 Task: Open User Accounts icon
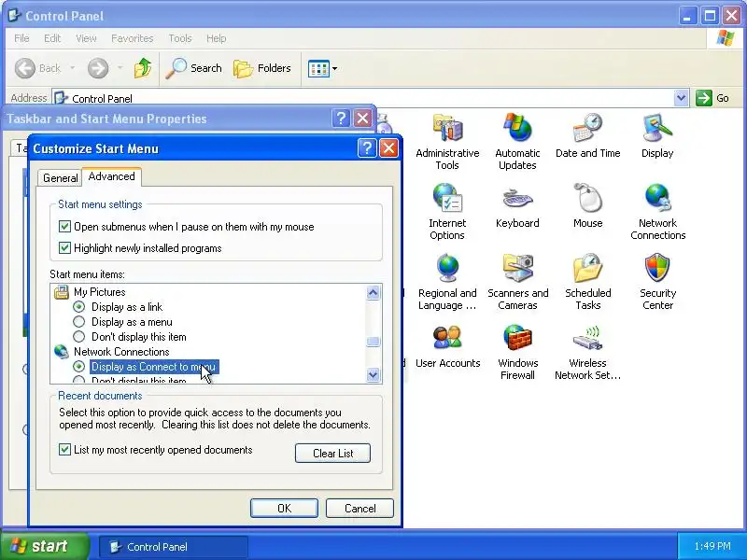[x=447, y=338]
